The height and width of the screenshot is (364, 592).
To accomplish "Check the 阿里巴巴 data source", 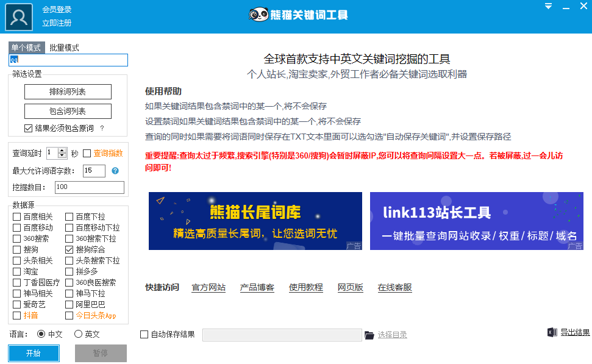I will click(x=69, y=304).
